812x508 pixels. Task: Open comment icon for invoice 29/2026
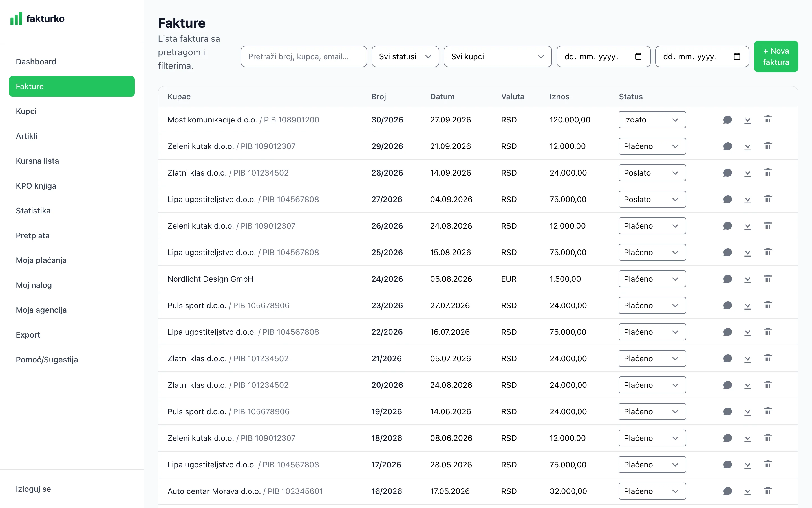tap(727, 146)
